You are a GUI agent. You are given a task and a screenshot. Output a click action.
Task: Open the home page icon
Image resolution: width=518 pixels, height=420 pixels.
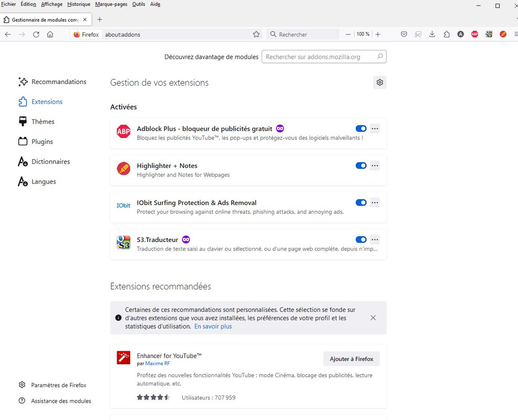(x=50, y=34)
